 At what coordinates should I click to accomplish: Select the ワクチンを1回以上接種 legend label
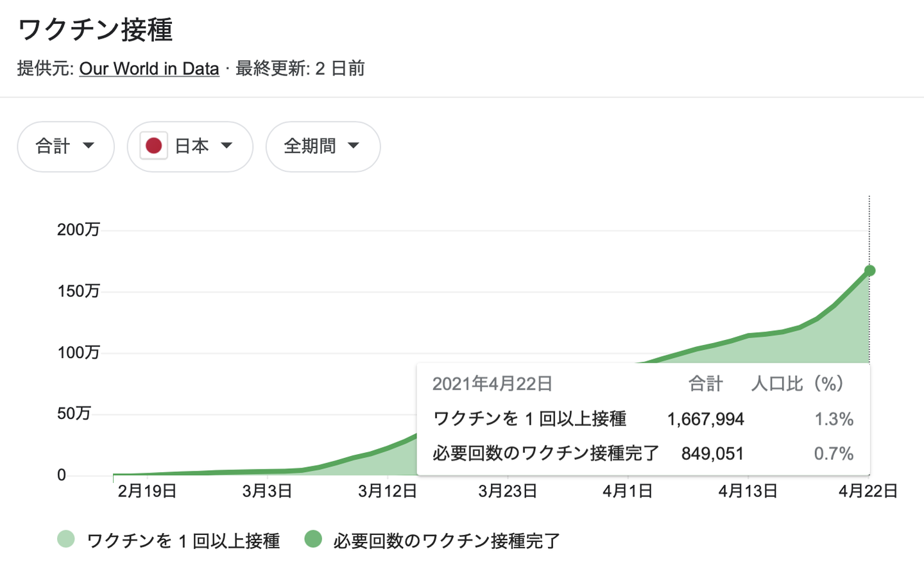pyautogui.click(x=184, y=541)
